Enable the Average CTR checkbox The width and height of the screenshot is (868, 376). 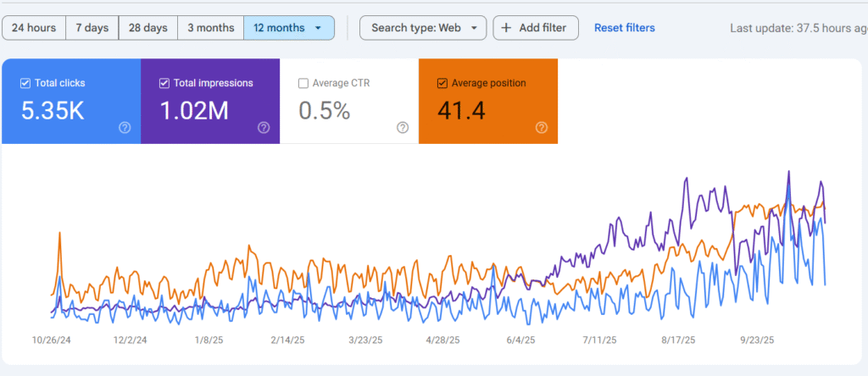(x=303, y=83)
